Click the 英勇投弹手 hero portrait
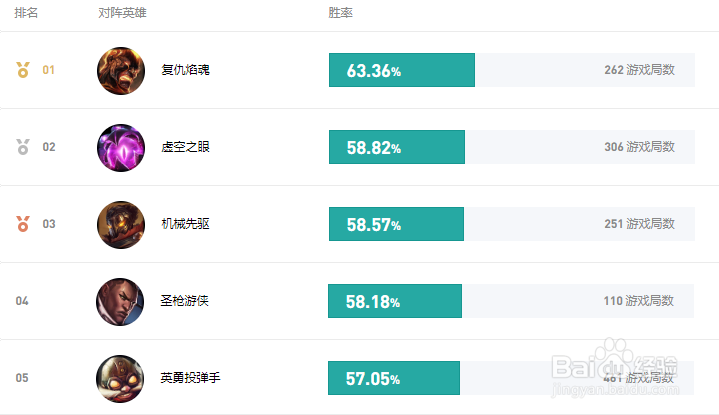This screenshot has width=719, height=415. pos(120,379)
